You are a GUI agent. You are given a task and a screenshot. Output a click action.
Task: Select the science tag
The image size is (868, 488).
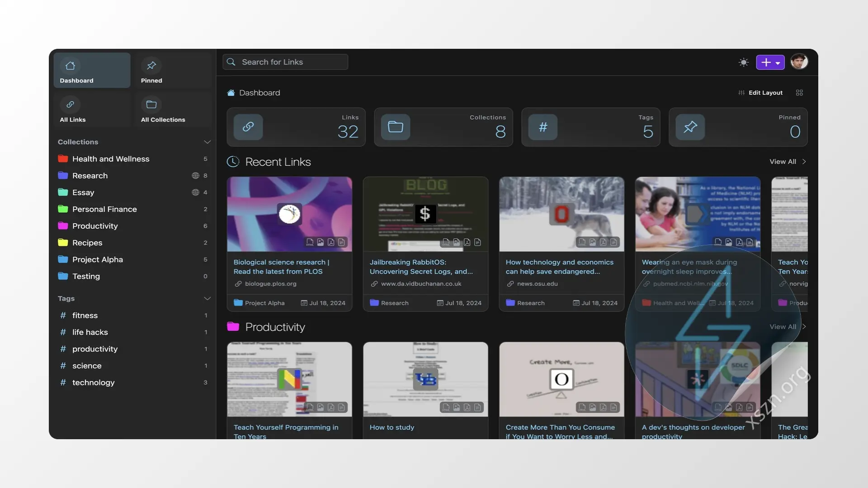coord(132,366)
